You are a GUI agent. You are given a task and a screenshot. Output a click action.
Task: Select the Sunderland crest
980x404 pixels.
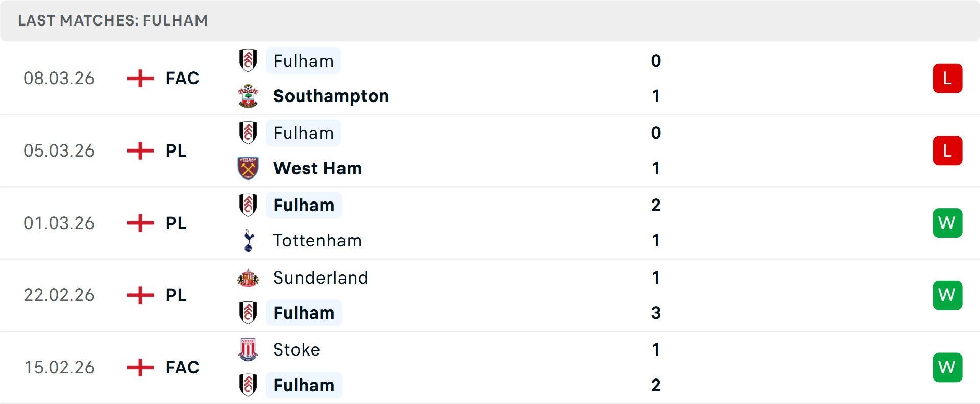pos(248,278)
